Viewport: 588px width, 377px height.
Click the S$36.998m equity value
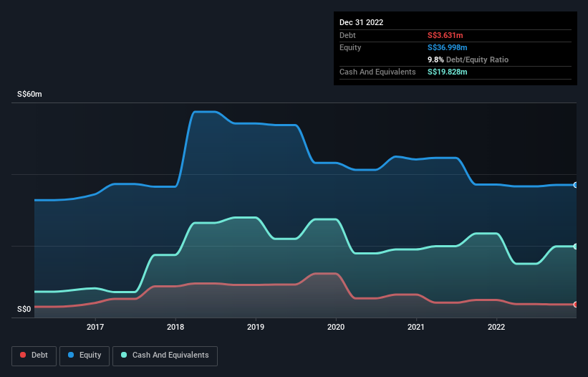tap(448, 47)
